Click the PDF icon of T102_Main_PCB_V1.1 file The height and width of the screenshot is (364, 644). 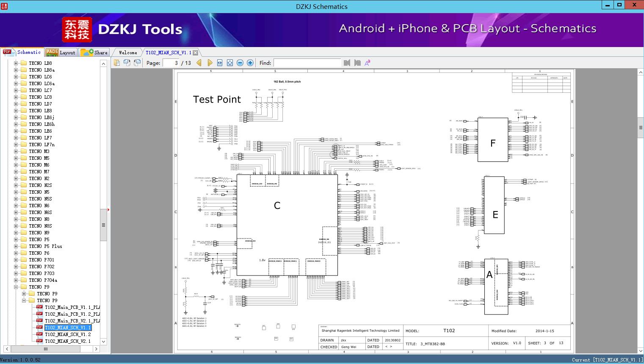coord(39,307)
